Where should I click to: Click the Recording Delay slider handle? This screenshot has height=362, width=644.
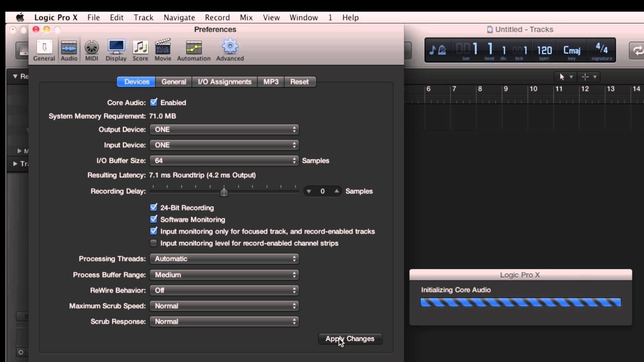coord(224,192)
